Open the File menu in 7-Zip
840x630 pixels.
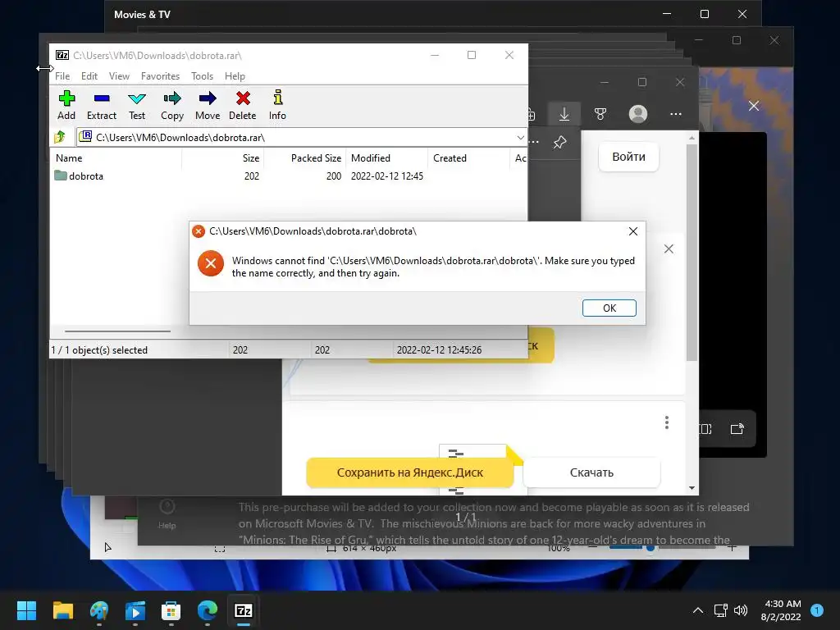click(62, 76)
